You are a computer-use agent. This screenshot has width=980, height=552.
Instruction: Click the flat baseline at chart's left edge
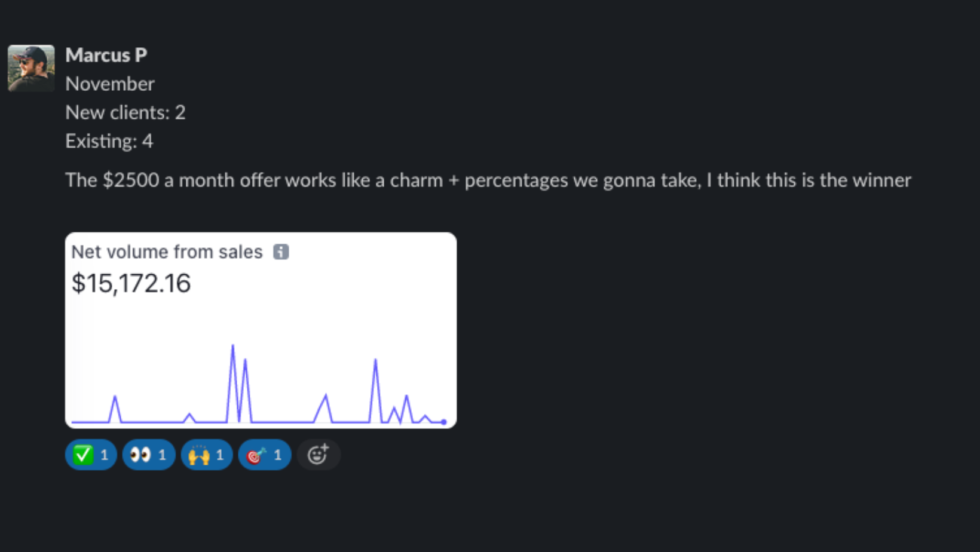point(84,422)
